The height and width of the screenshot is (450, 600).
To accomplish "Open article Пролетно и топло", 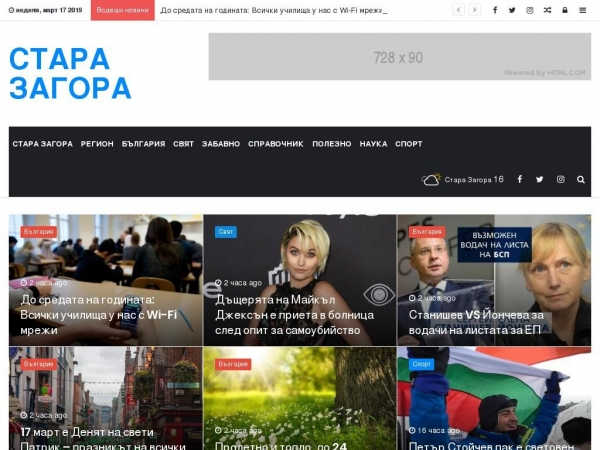I will pos(281,445).
